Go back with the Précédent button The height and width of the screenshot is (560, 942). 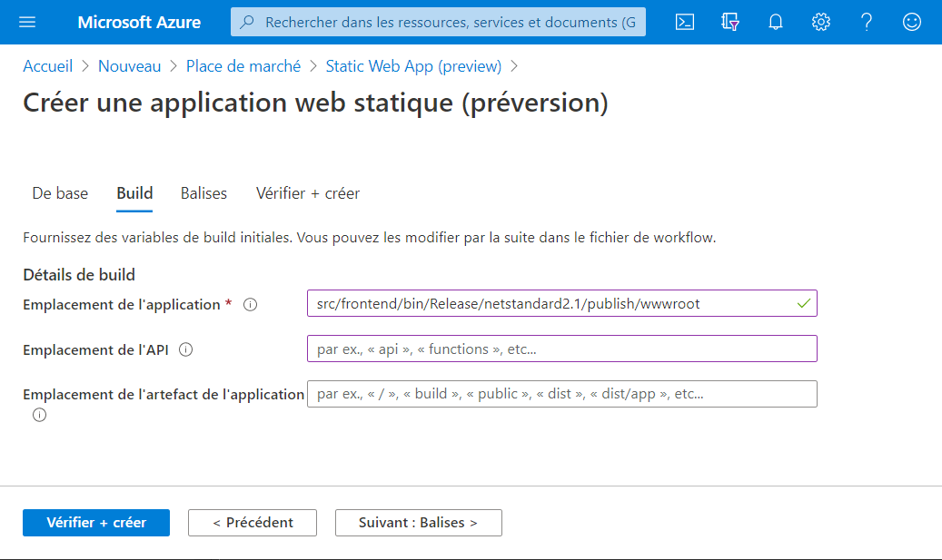tap(253, 523)
